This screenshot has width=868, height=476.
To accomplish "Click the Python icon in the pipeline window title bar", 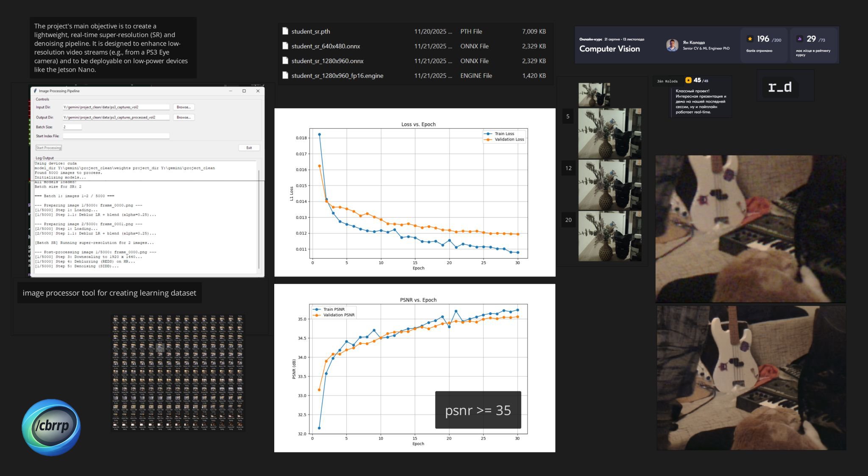I will tap(36, 91).
